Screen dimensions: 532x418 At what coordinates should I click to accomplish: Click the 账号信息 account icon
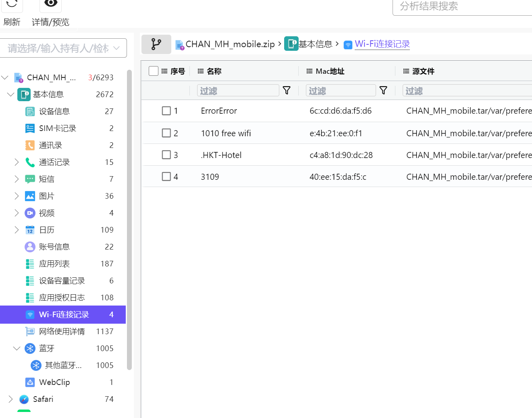(x=30, y=247)
